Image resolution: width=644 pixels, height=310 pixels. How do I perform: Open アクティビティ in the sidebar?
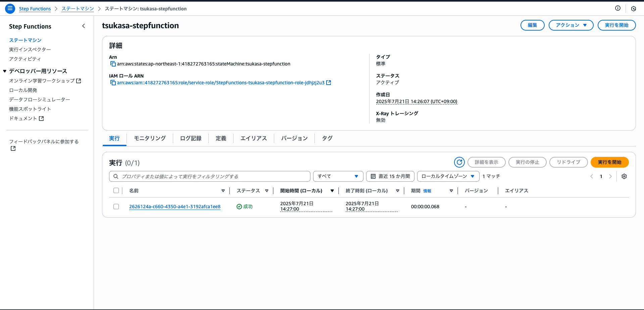(25, 59)
